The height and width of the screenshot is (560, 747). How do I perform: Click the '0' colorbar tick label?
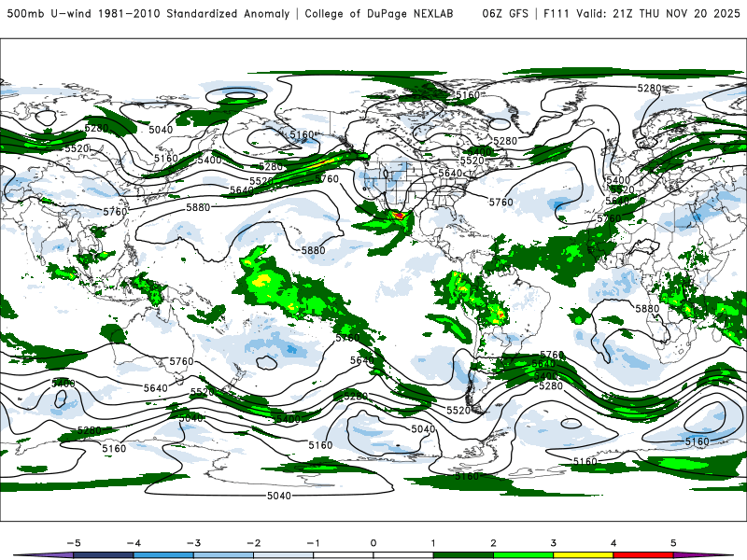click(x=373, y=543)
